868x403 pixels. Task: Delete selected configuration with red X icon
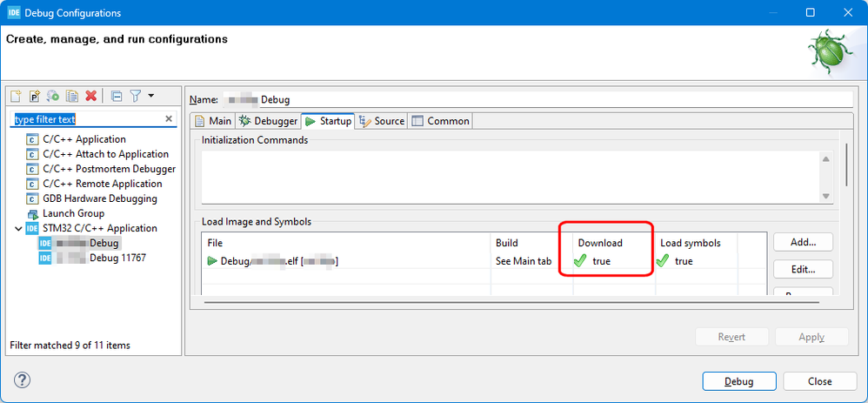(90, 96)
